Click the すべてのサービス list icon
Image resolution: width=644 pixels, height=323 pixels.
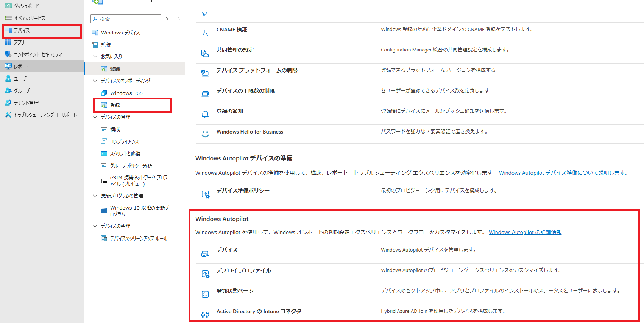pos(8,18)
